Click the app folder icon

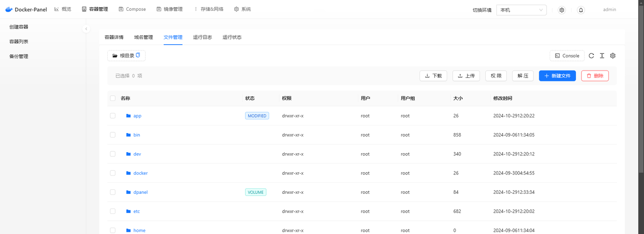click(x=128, y=116)
